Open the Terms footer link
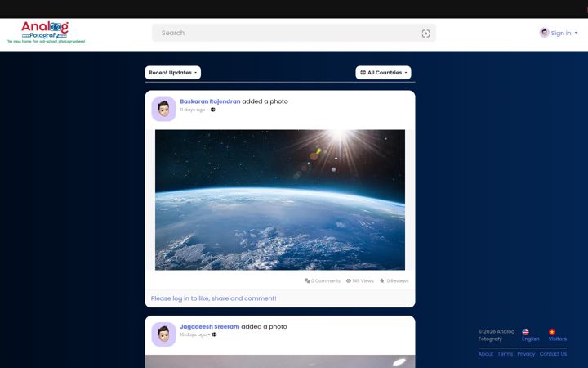 (x=506, y=354)
